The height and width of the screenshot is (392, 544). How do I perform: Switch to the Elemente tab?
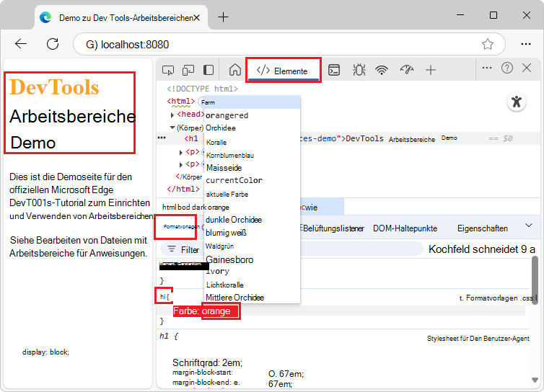[283, 71]
